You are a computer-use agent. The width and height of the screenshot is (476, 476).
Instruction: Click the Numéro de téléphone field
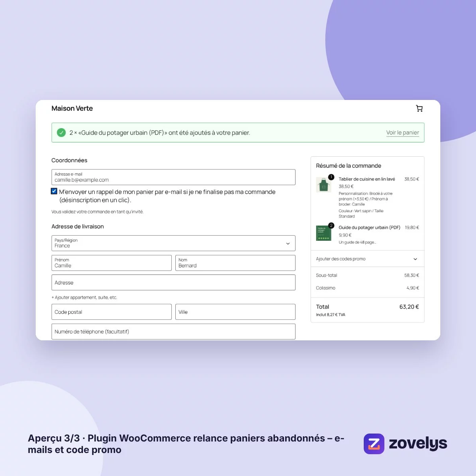(x=173, y=332)
